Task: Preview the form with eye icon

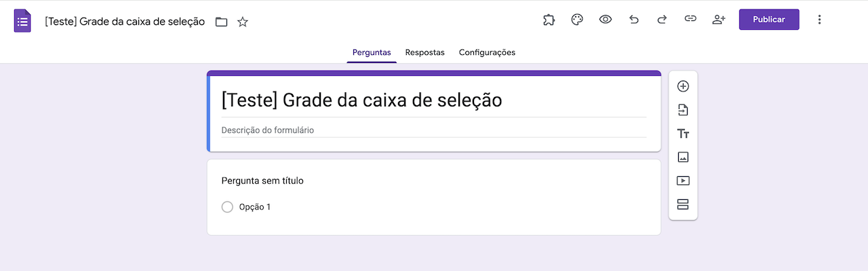Action: (606, 20)
